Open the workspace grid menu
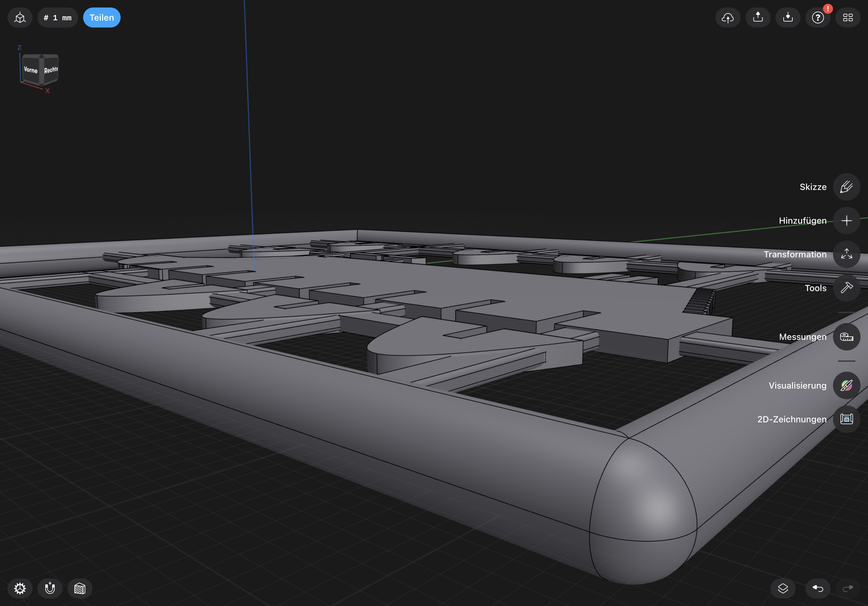 point(848,17)
